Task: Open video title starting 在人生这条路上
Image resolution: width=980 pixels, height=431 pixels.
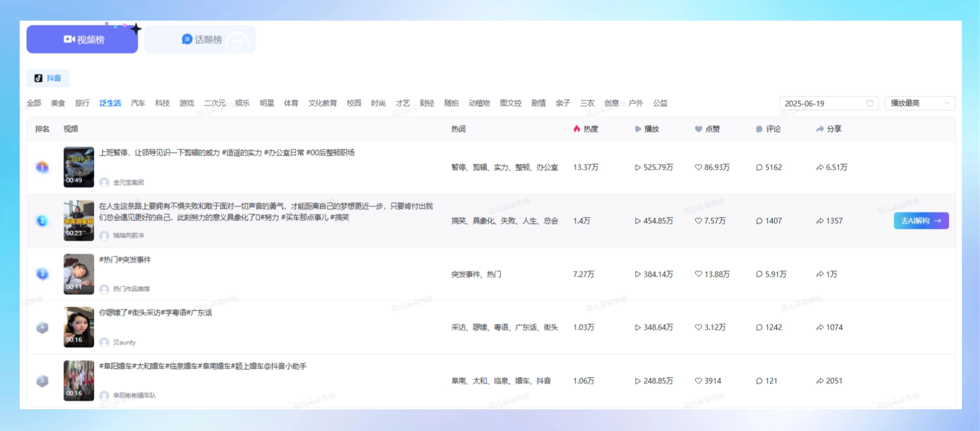Action: (266, 212)
